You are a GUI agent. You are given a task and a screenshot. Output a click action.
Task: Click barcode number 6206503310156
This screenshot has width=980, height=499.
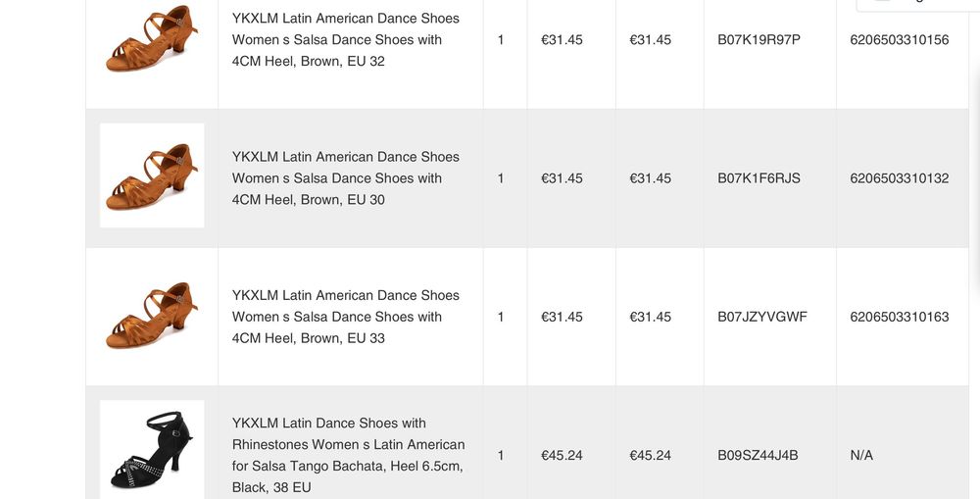[x=899, y=40]
